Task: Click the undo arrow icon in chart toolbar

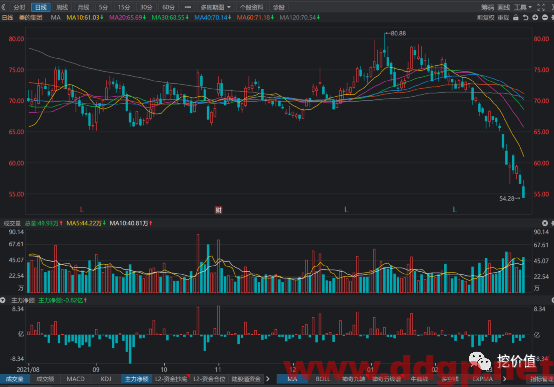Action: (x=525, y=17)
